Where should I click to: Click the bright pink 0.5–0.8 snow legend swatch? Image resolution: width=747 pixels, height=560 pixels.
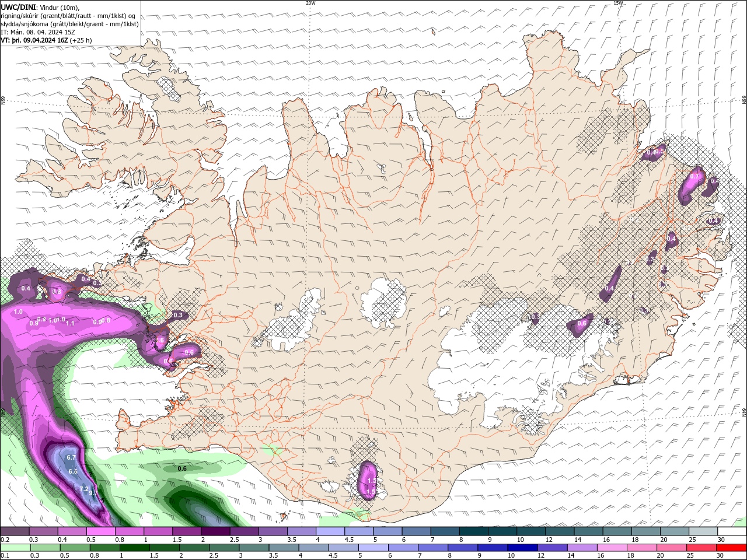pyautogui.click(x=100, y=531)
